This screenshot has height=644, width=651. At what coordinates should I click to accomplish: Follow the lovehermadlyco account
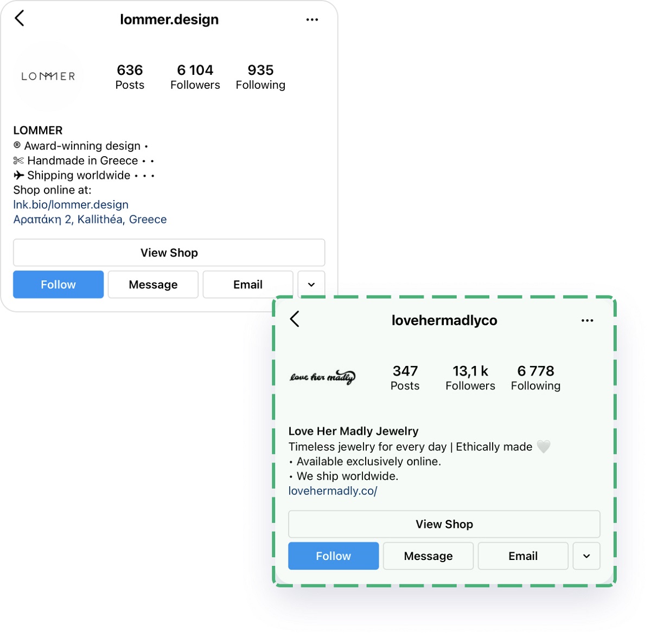click(334, 556)
